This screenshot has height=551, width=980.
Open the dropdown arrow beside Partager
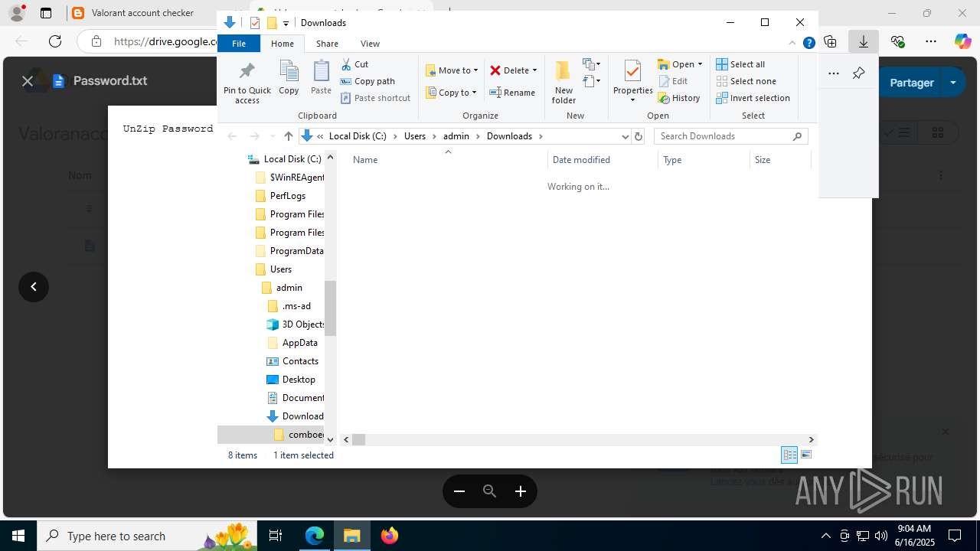[953, 82]
